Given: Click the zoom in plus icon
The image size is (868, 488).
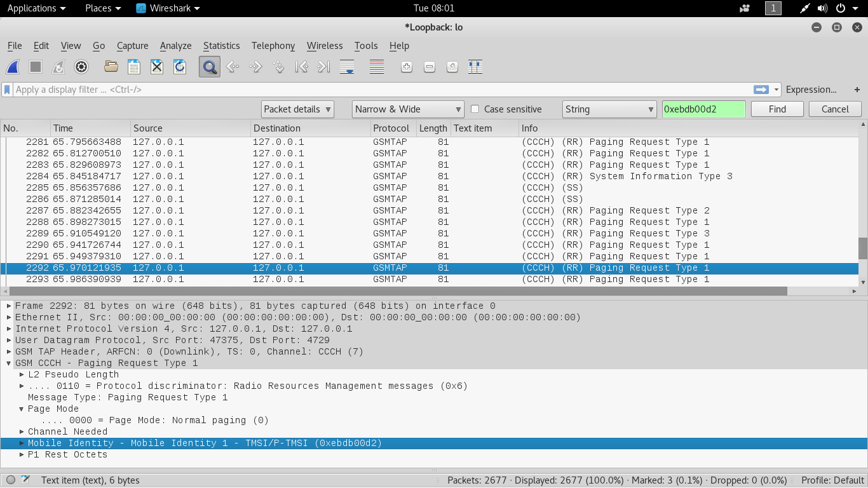Looking at the screenshot, I should (407, 67).
